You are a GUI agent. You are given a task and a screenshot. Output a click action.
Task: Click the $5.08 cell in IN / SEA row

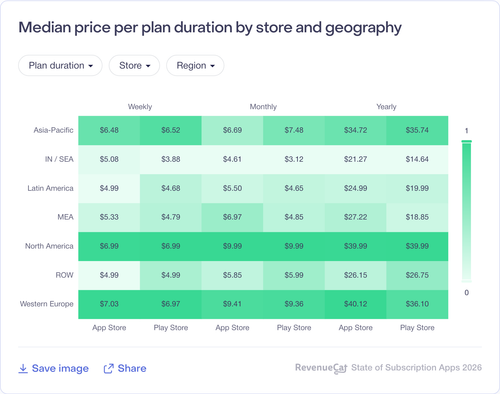coord(109,159)
